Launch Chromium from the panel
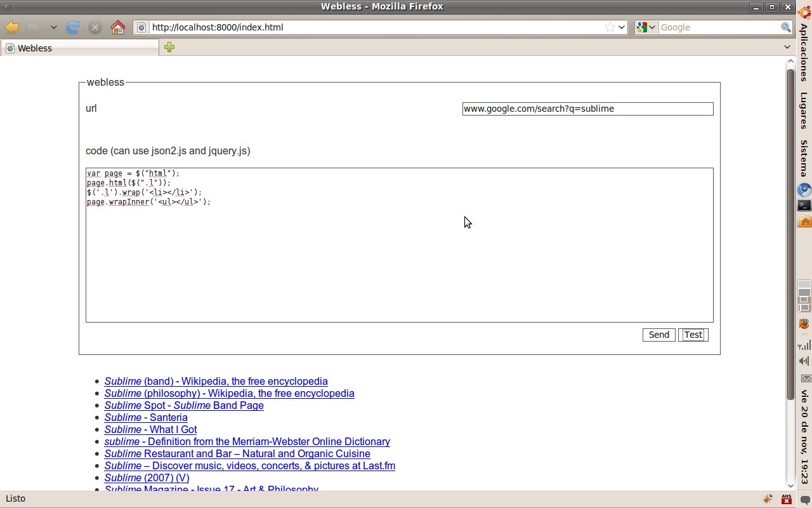The width and height of the screenshot is (812, 508). (x=804, y=190)
